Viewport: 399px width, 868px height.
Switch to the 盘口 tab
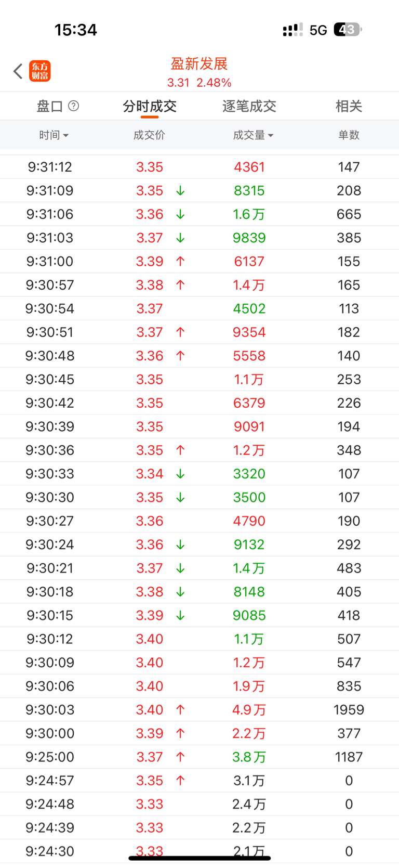[x=50, y=107]
